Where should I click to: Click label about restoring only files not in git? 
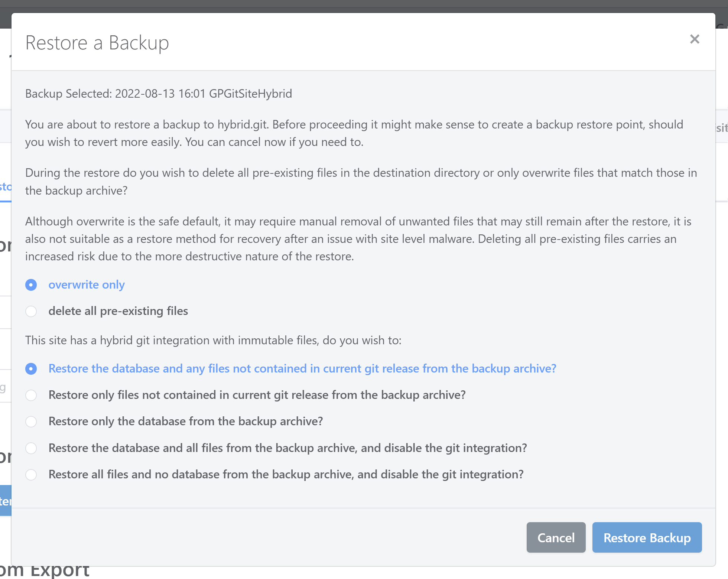(257, 395)
